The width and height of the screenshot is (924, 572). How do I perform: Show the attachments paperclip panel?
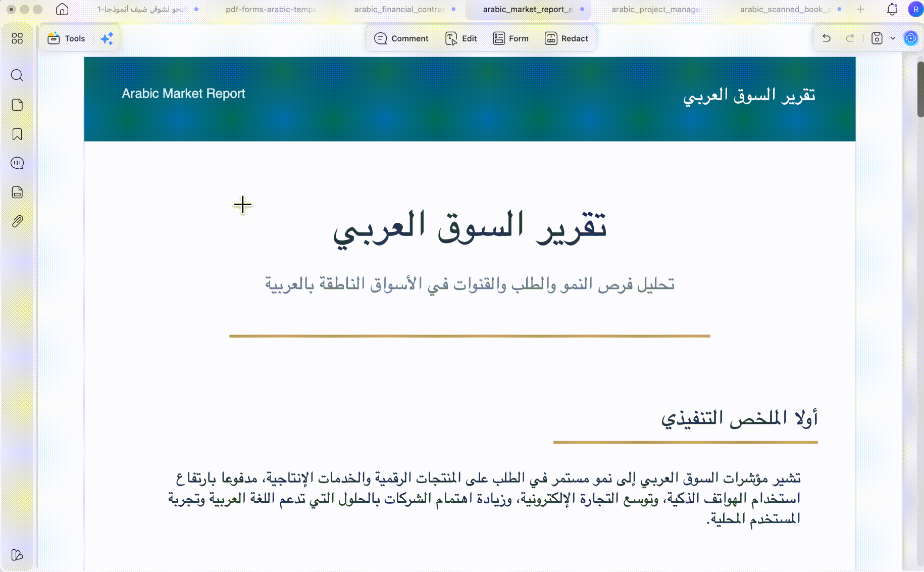17,221
